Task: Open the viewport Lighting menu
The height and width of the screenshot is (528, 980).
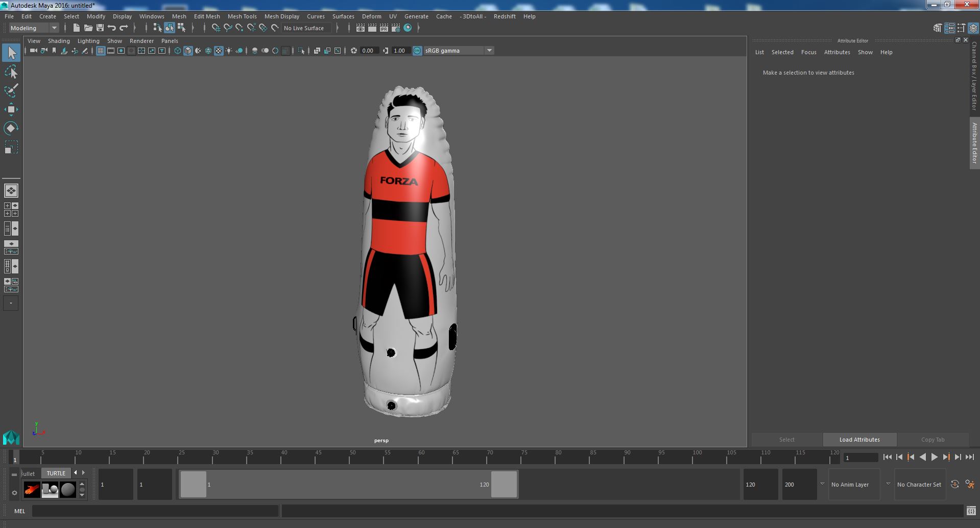Action: 88,41
